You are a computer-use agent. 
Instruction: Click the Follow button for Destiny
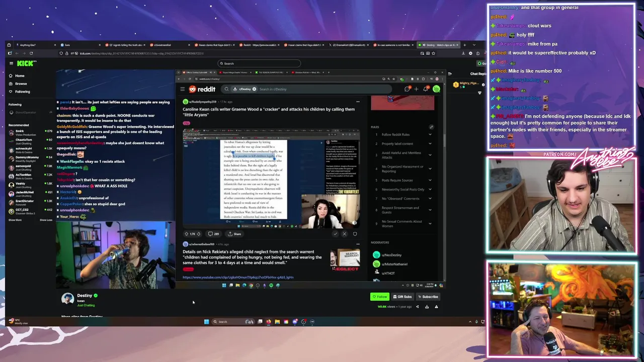coord(380,297)
